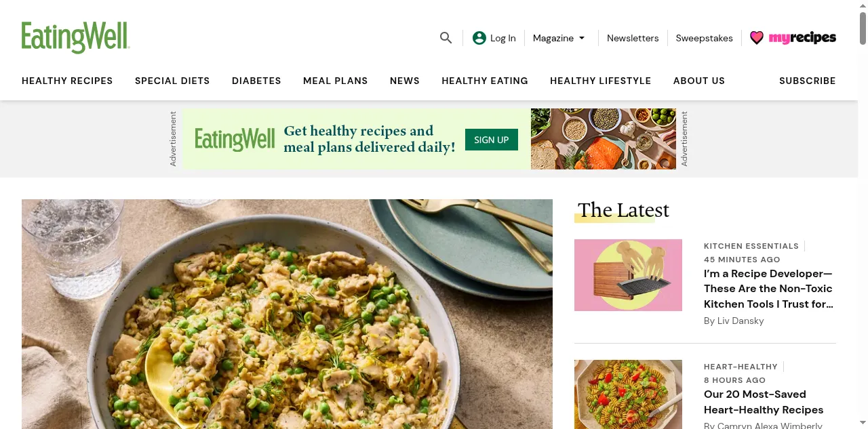
Task: Expand the Magazine dropdown arrow
Action: pyautogui.click(x=582, y=38)
